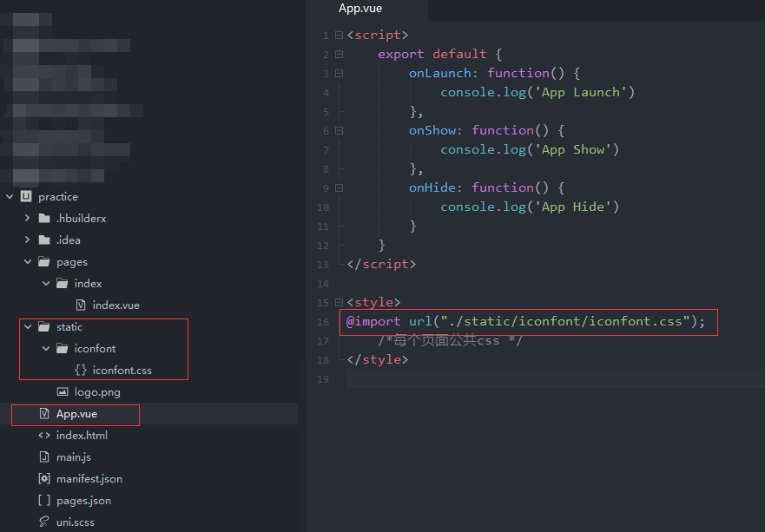Open logo.png from the project tree

(x=97, y=392)
